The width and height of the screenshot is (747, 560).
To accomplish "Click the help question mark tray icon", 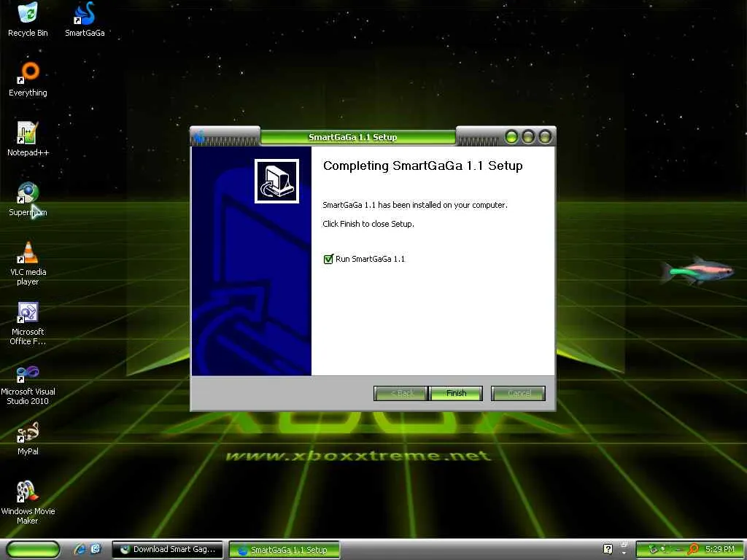I will click(x=608, y=549).
